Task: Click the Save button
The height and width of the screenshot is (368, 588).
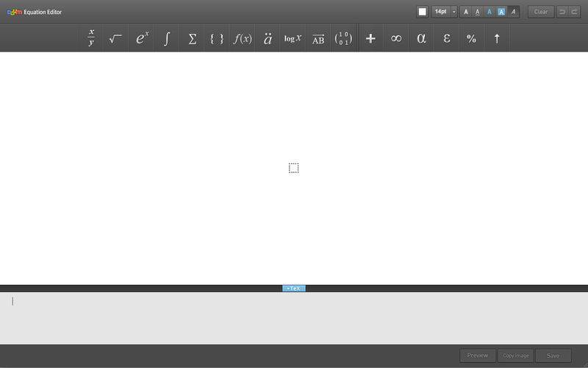Action: click(x=553, y=355)
